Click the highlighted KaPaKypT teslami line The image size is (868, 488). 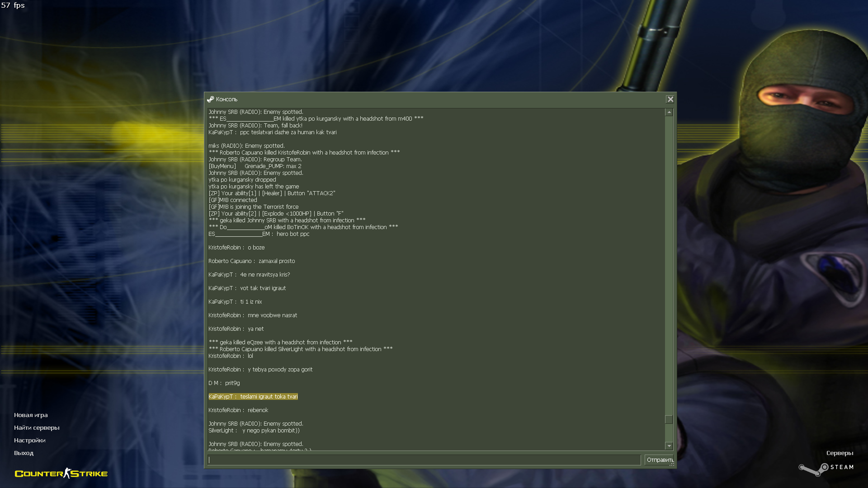pos(253,397)
